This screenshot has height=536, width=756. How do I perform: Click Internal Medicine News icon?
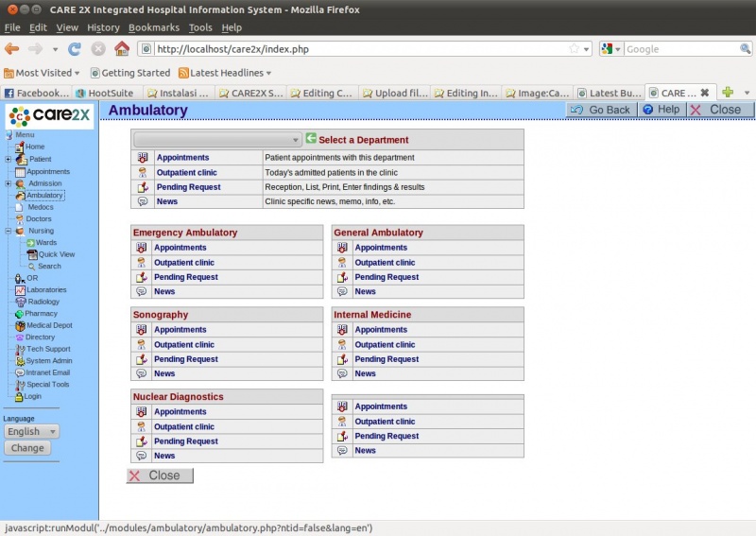[342, 373]
